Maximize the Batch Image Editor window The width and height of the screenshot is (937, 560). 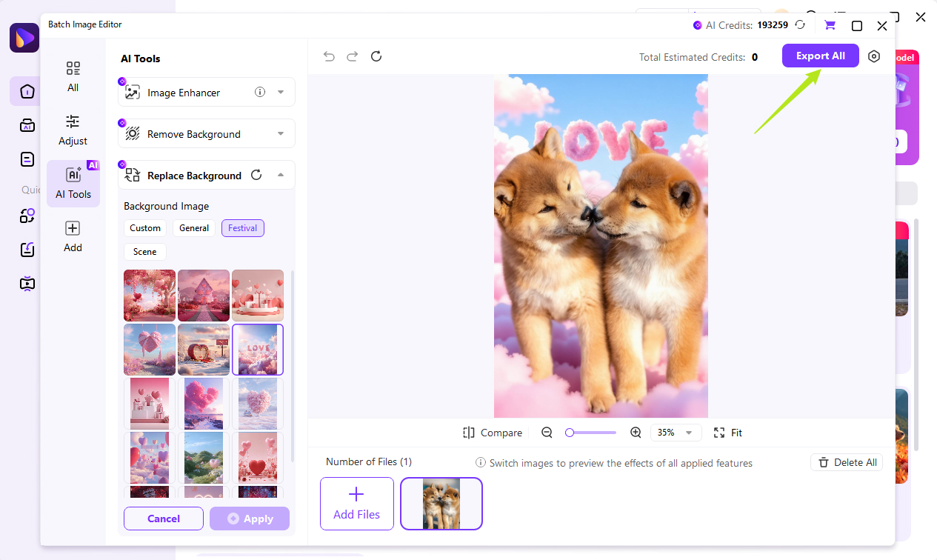click(857, 26)
